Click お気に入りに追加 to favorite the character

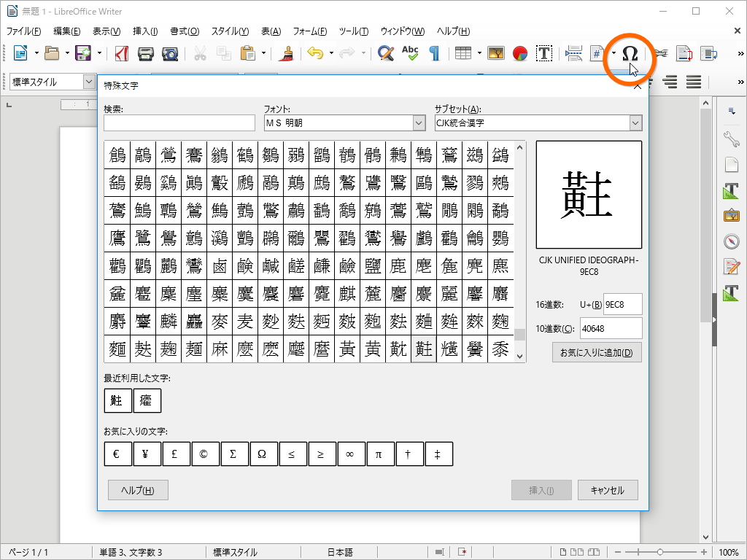click(x=597, y=352)
